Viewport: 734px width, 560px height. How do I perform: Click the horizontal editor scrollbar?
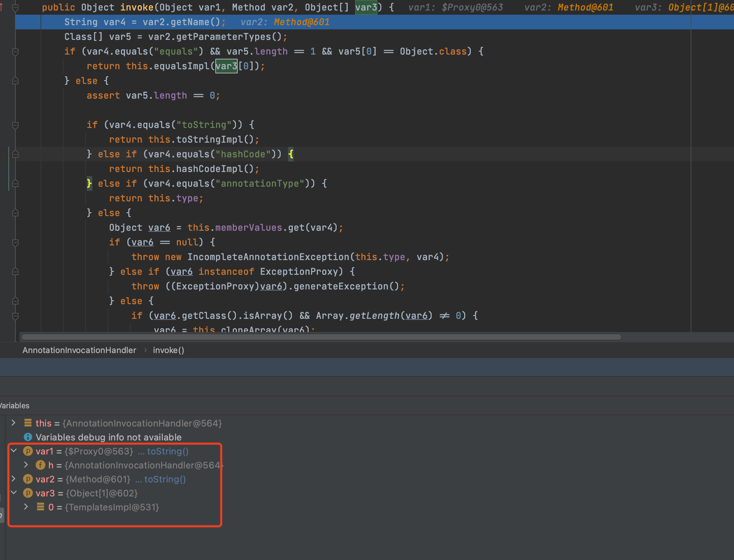point(322,337)
